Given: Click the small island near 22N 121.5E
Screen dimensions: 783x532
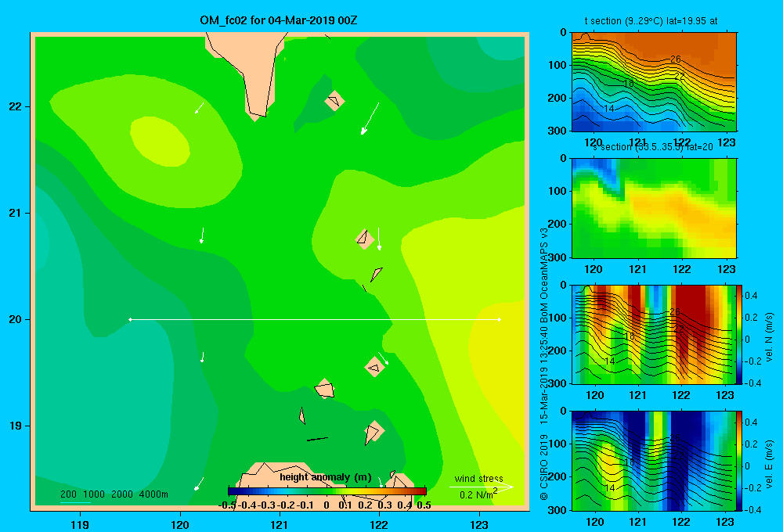Looking at the screenshot, I should 334,101.
